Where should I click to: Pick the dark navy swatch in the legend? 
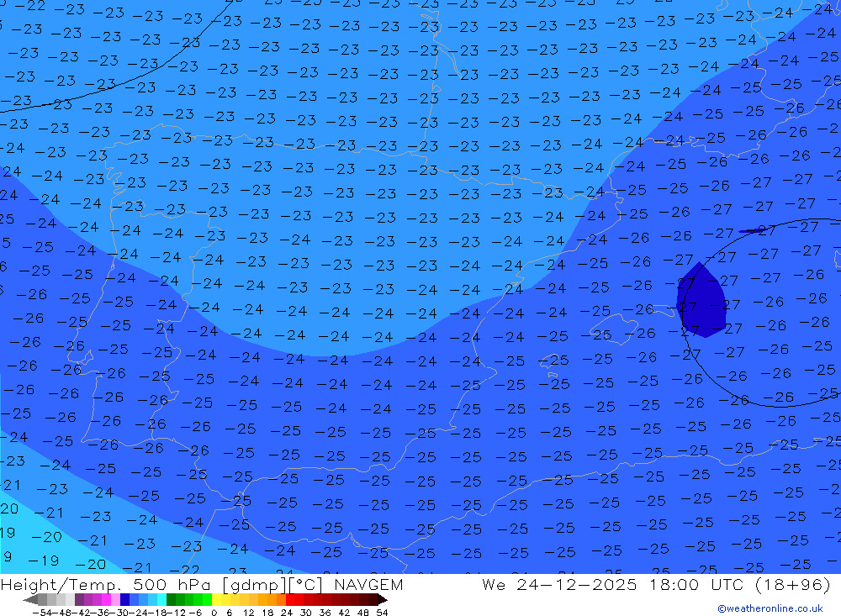[x=124, y=599]
